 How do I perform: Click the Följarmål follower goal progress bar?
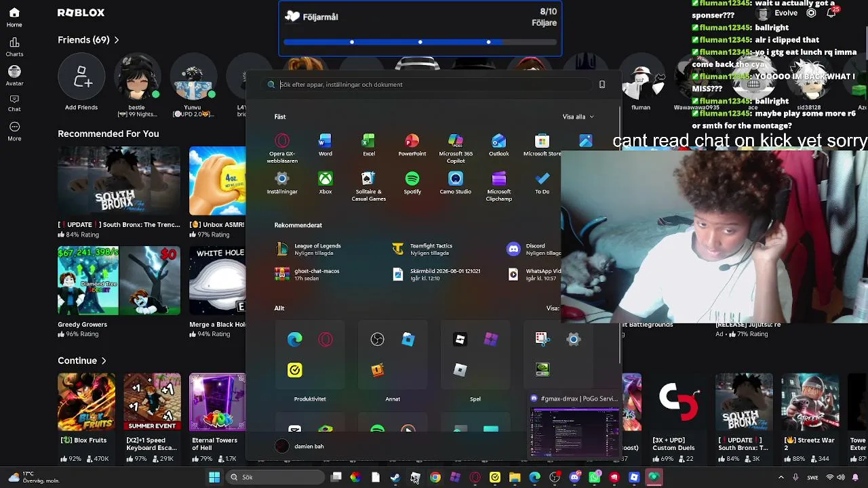tap(420, 42)
